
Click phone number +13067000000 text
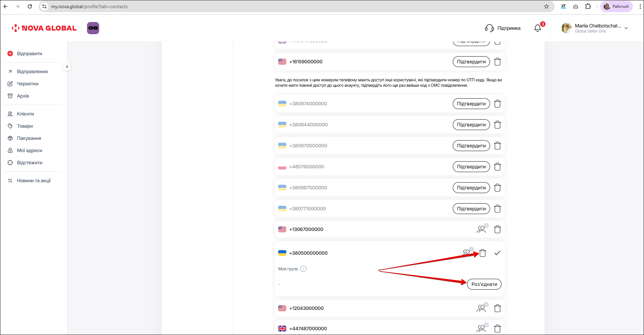pyautogui.click(x=306, y=229)
